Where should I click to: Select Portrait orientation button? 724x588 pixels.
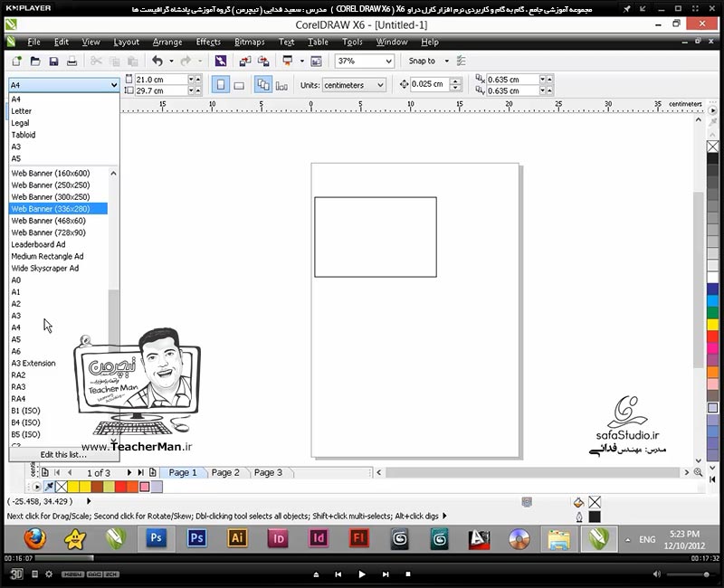tap(221, 85)
